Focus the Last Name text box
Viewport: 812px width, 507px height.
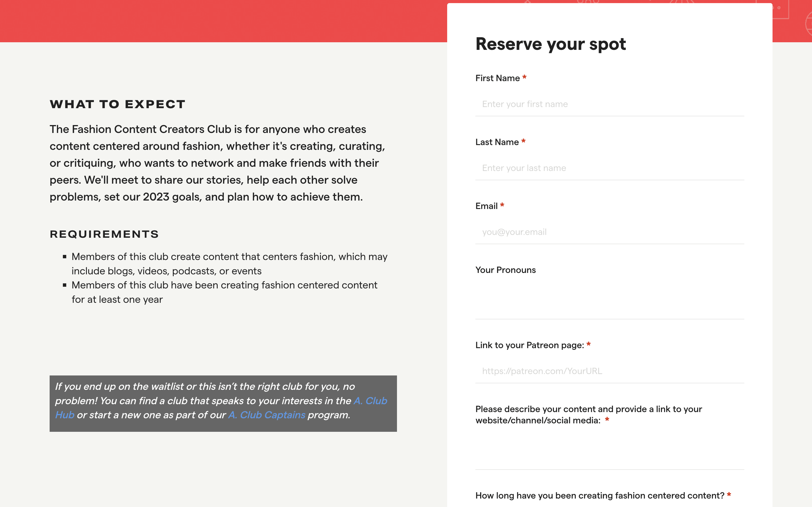[x=609, y=168]
